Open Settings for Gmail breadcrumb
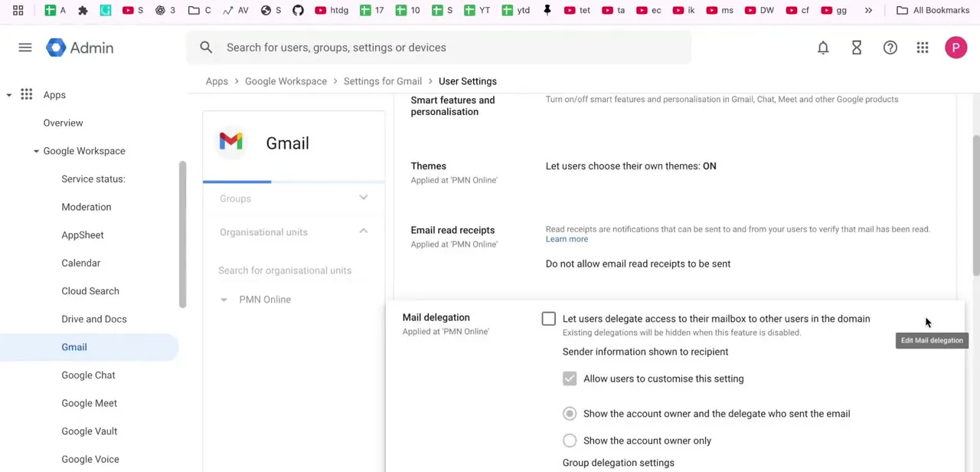Viewport: 980px width, 472px height. (x=383, y=81)
